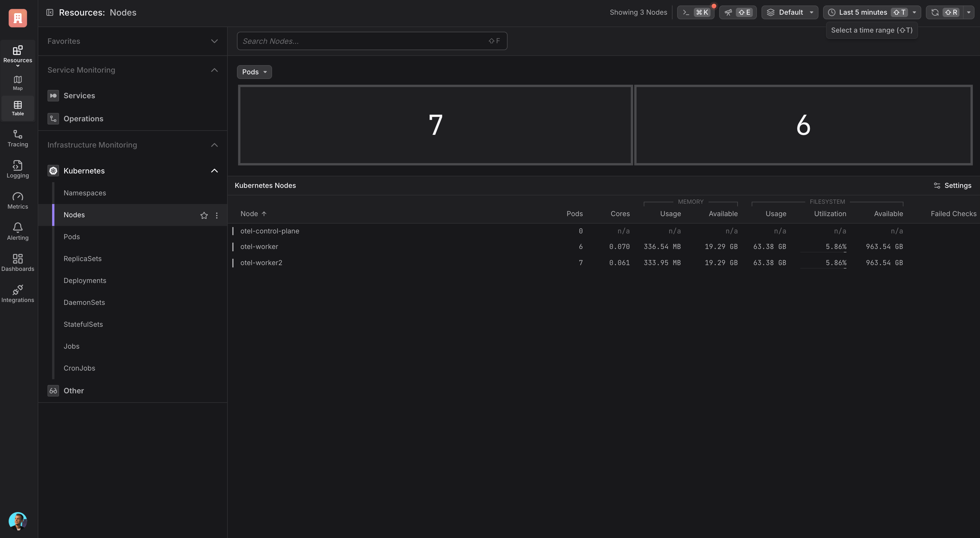
Task: Select Deployments in Kubernetes list
Action: pos(85,281)
